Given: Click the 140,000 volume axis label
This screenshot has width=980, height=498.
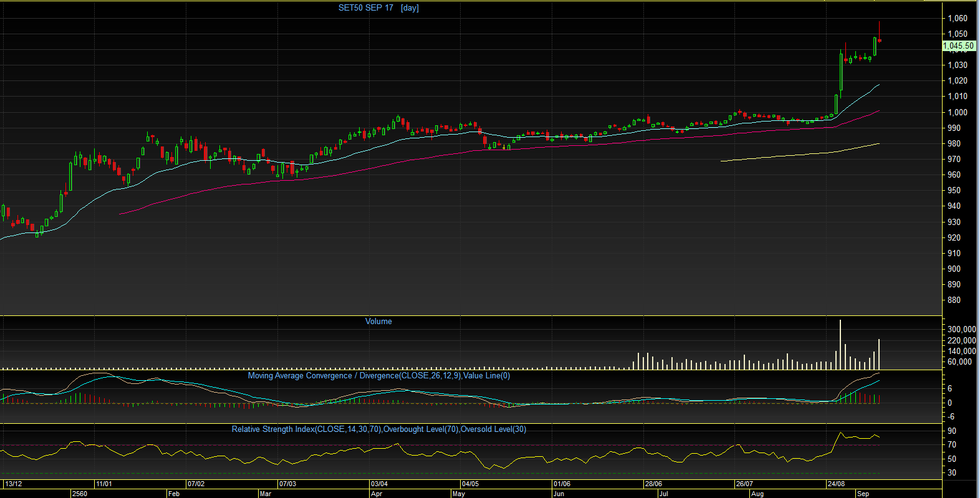Looking at the screenshot, I should (x=962, y=352).
